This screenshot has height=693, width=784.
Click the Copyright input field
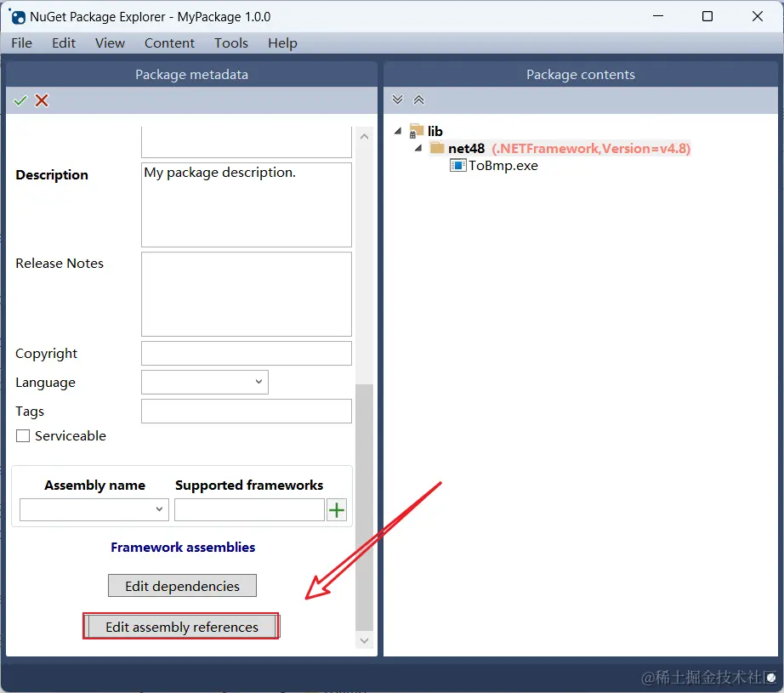[x=247, y=354]
